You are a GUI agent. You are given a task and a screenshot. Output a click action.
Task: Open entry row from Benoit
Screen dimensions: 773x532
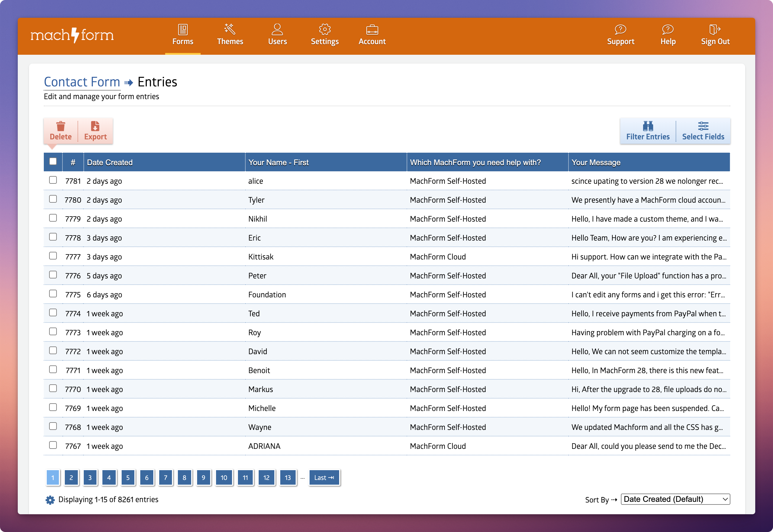259,370
